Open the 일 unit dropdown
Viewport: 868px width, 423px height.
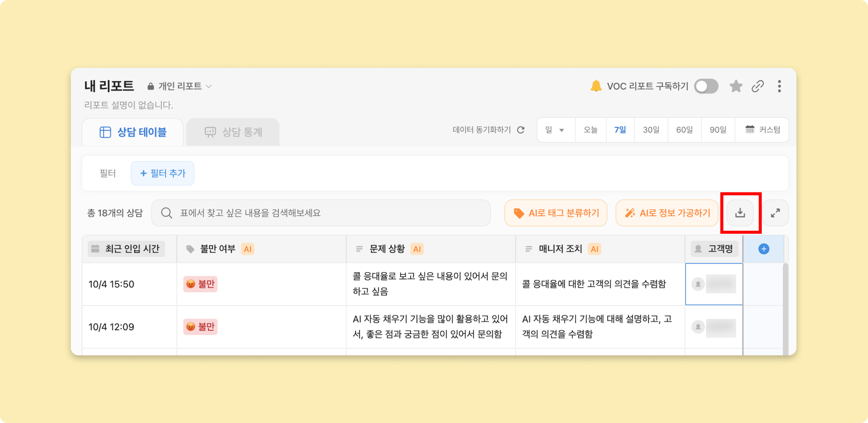click(555, 130)
